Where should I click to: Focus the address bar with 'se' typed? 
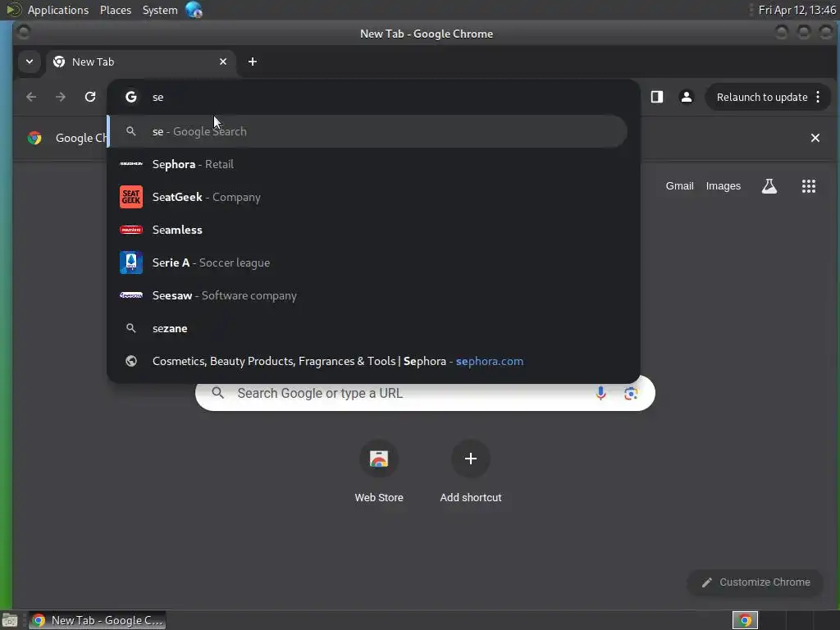tap(373, 97)
